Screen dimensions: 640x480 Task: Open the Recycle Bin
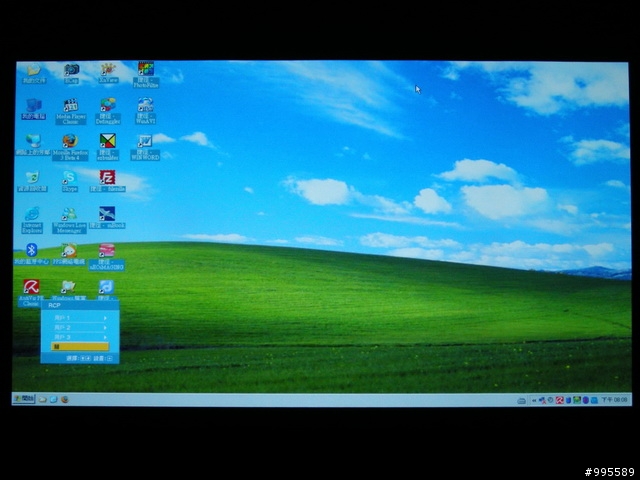coord(32,182)
